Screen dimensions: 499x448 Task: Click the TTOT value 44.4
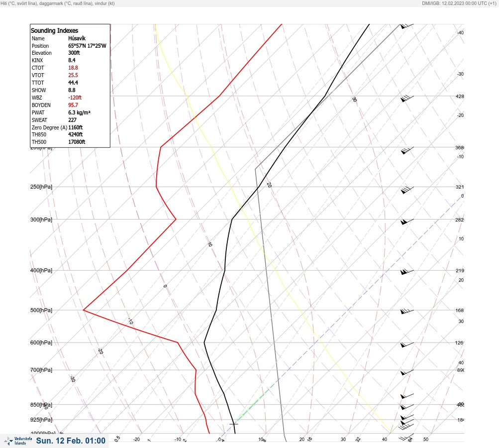(73, 83)
